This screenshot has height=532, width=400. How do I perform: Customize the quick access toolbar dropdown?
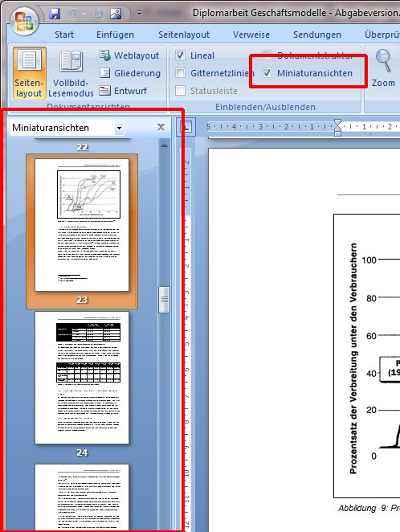click(139, 14)
